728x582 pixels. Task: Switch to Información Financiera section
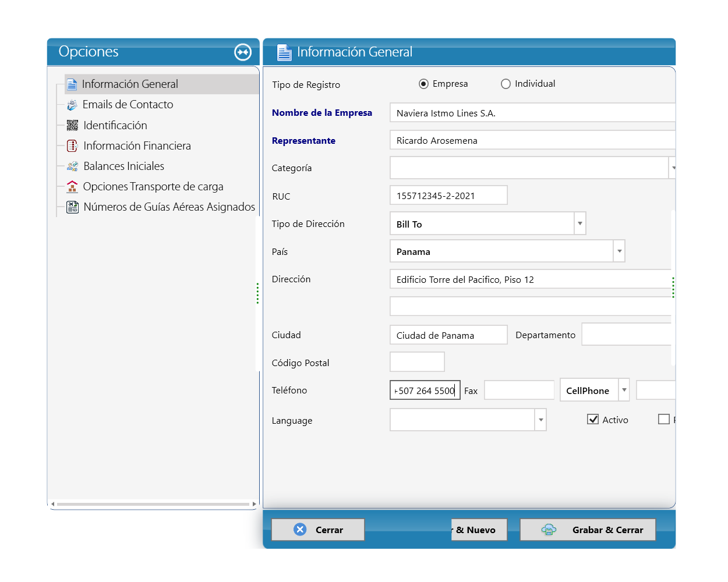[x=137, y=145]
